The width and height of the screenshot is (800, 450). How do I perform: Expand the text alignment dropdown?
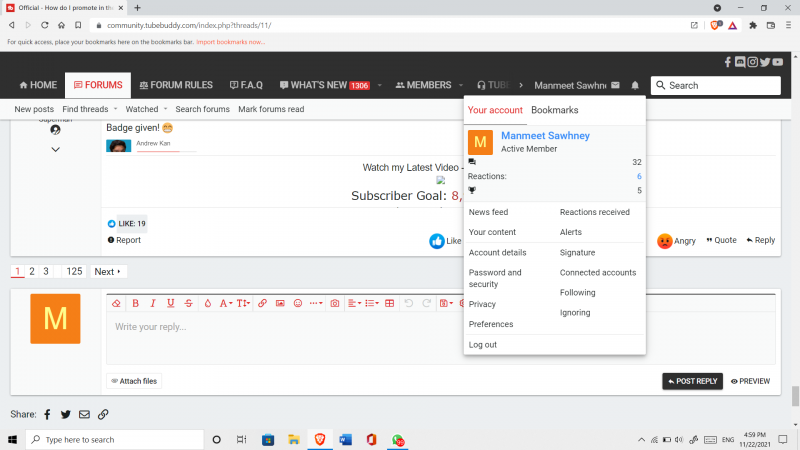[355, 303]
